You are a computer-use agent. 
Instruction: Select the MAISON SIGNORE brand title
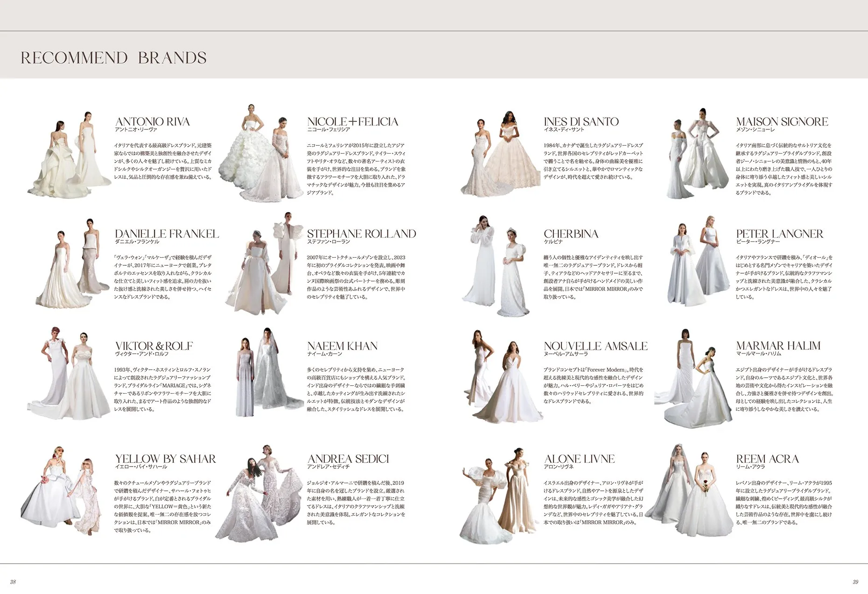coord(782,122)
